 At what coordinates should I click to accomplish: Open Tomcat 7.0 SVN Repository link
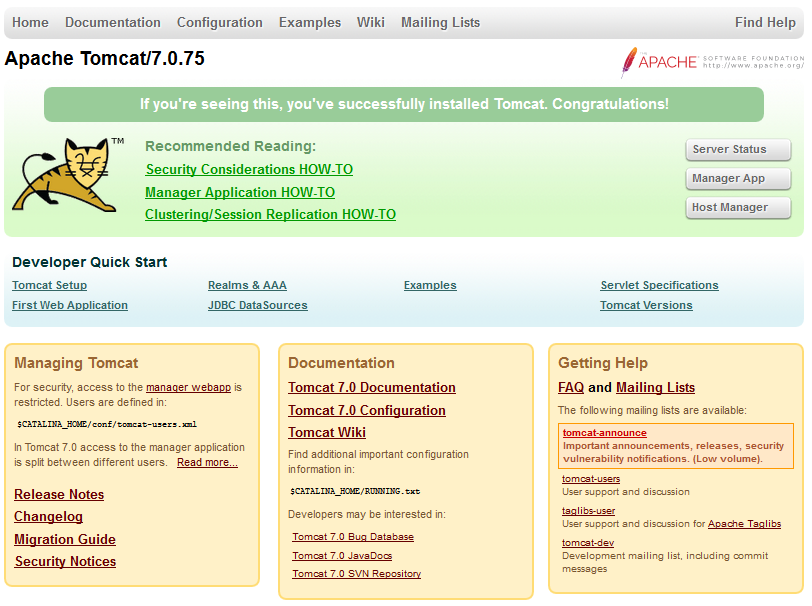click(x=356, y=574)
